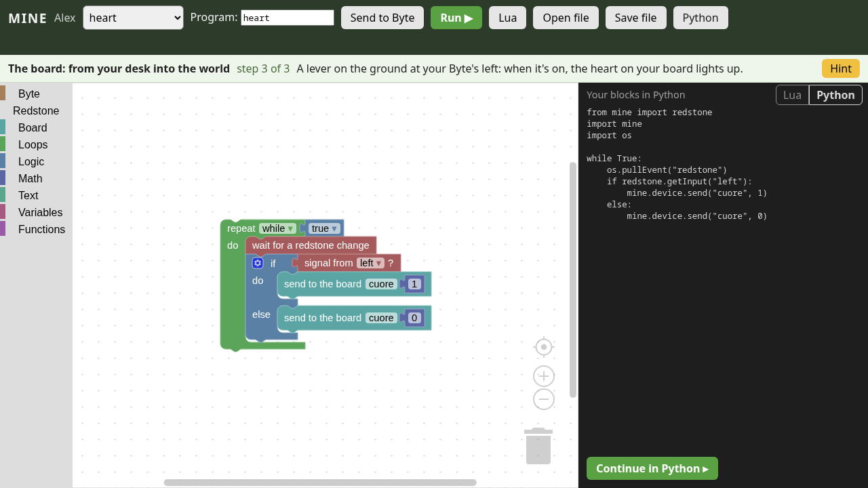Open the heart program selector dropdown
This screenshot has height=488, width=868.
pyautogui.click(x=133, y=18)
